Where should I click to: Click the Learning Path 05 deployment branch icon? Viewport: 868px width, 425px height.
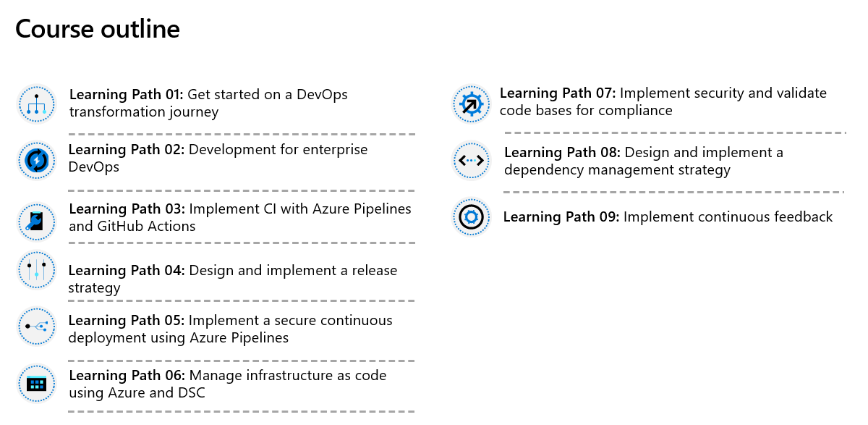tap(36, 327)
